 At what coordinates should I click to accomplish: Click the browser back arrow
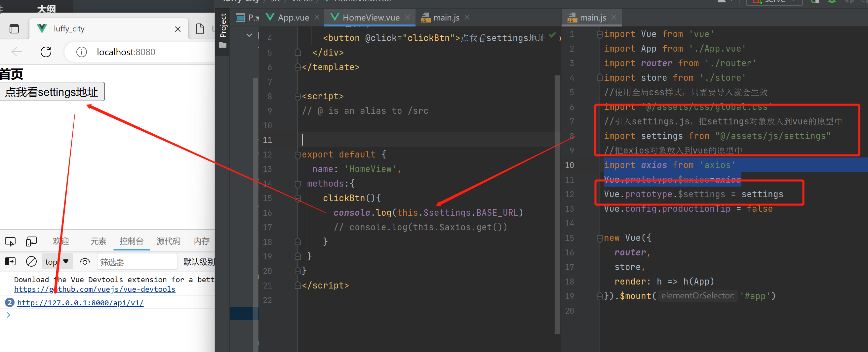[x=17, y=52]
